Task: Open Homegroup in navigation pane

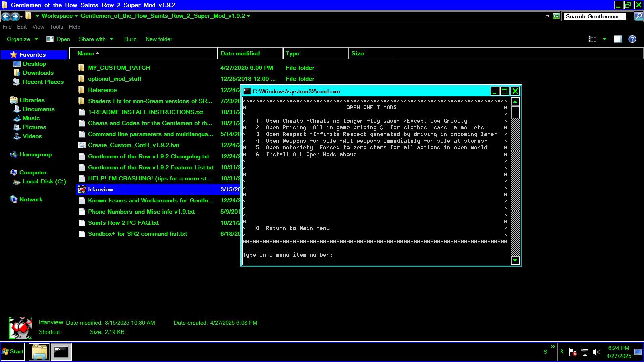Action: point(35,154)
